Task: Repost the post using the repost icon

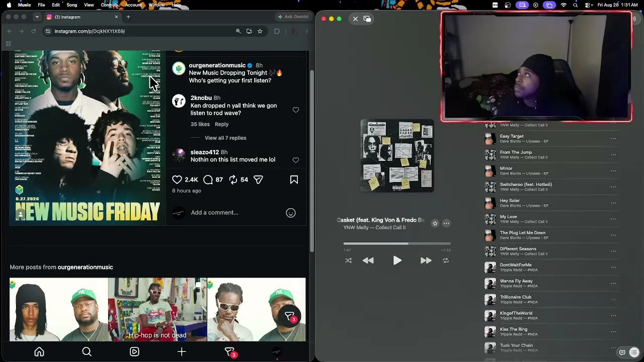Action: [x=233, y=179]
